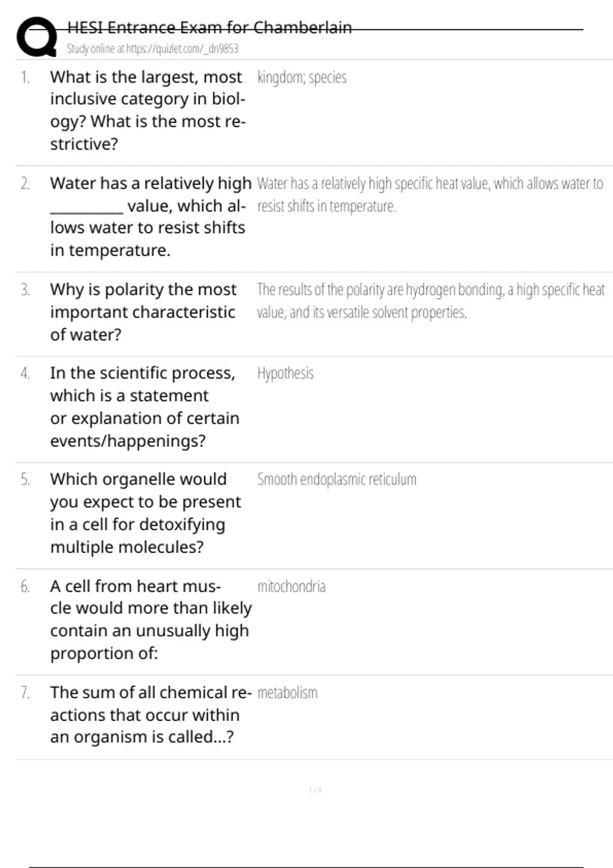Screen dimensions: 613x868
Task: Click the 1/9 page number indicator
Action: (x=315, y=790)
